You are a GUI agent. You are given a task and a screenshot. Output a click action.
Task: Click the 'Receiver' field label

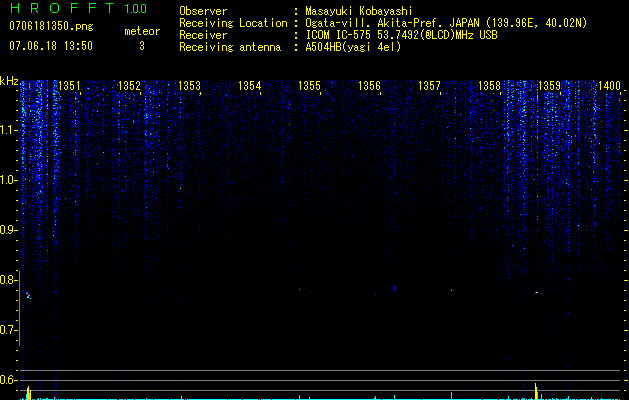pos(203,35)
